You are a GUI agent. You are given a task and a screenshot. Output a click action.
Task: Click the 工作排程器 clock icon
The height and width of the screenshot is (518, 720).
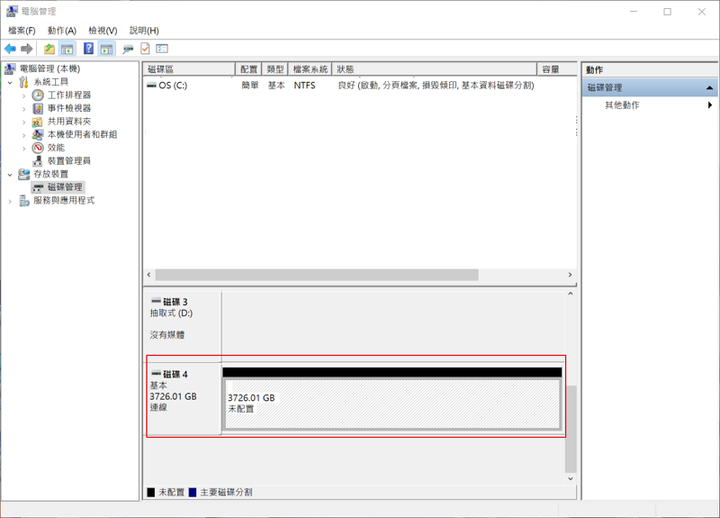[x=38, y=95]
